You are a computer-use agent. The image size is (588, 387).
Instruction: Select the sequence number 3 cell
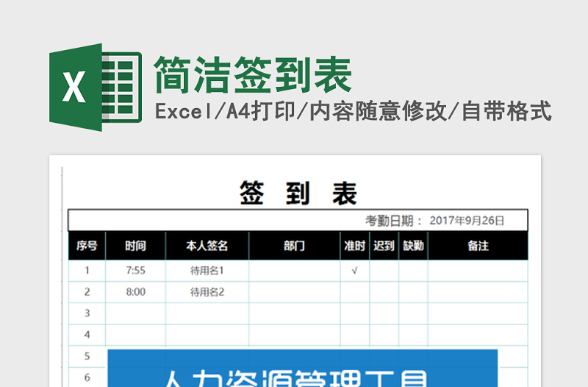click(x=87, y=313)
